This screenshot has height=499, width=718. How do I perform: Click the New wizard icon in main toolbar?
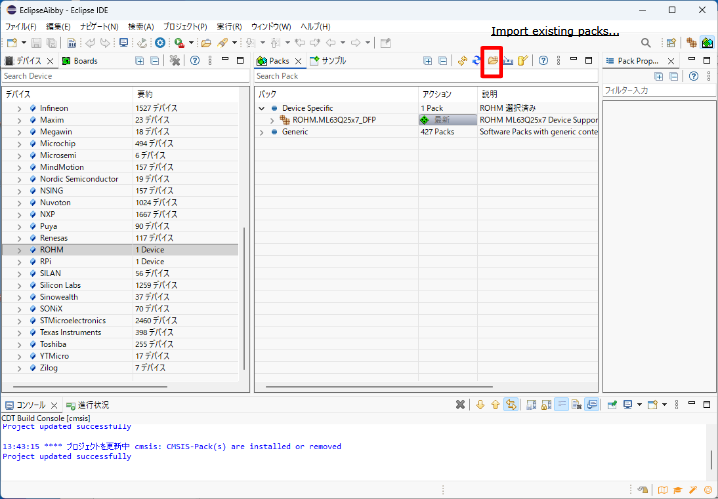pos(12,43)
